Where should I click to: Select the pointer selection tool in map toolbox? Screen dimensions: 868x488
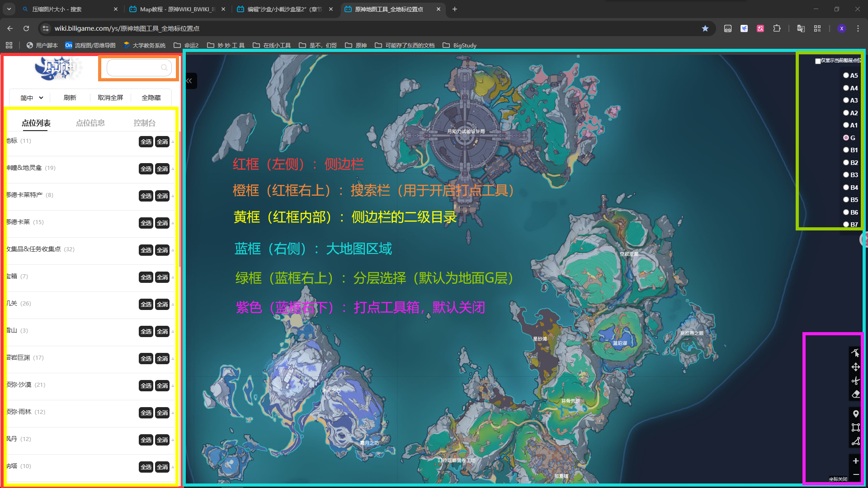(855, 352)
